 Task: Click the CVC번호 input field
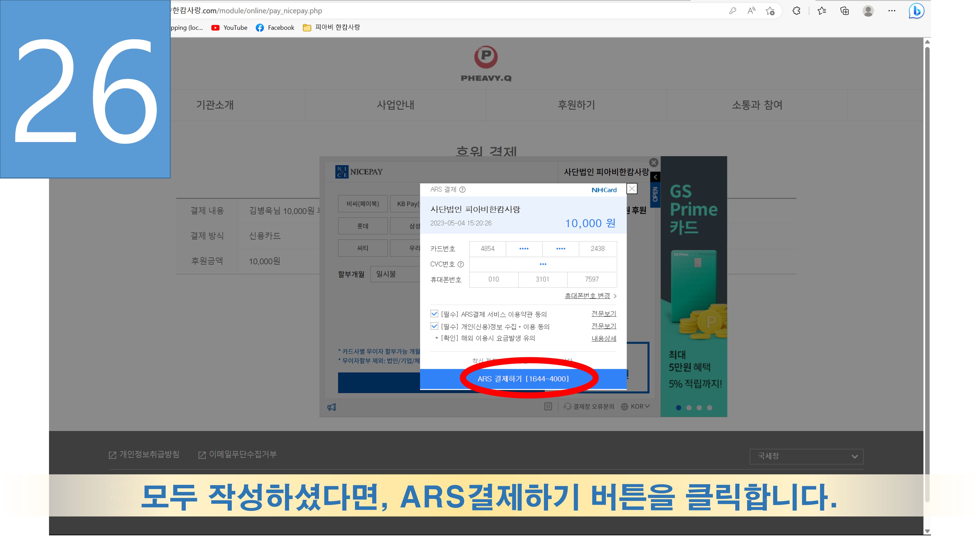[x=543, y=264]
